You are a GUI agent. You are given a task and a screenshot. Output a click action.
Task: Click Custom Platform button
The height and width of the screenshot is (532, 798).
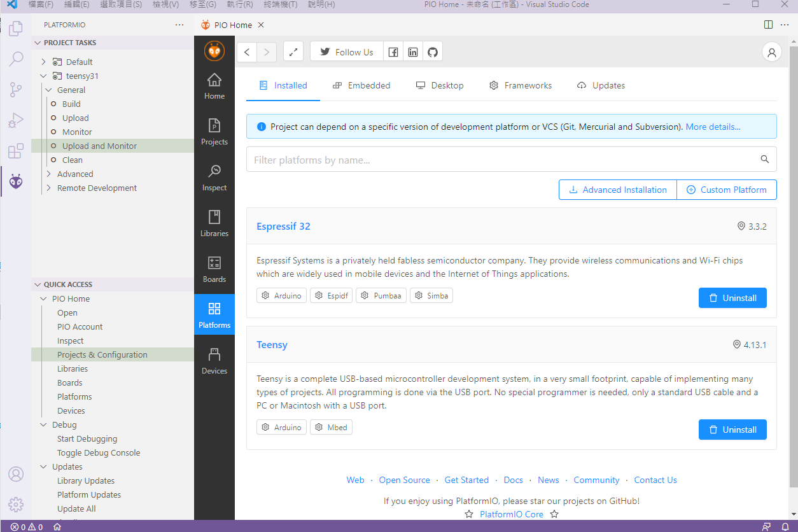coord(727,190)
